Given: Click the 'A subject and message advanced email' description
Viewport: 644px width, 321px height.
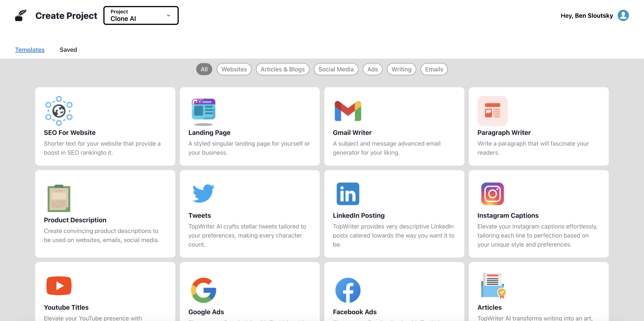Looking at the screenshot, I should (387, 148).
